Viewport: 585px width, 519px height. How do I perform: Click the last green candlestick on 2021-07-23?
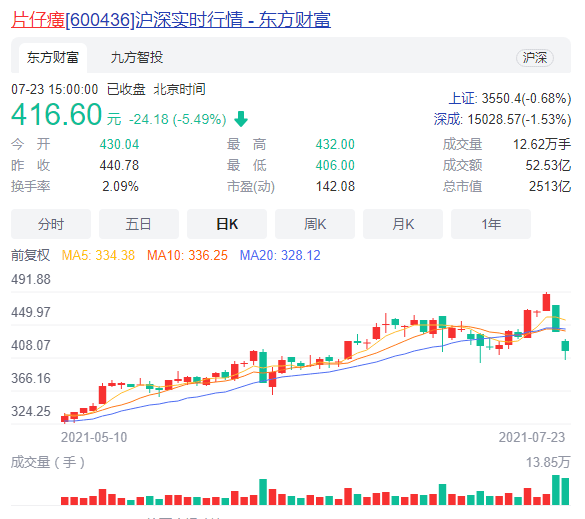(x=566, y=346)
